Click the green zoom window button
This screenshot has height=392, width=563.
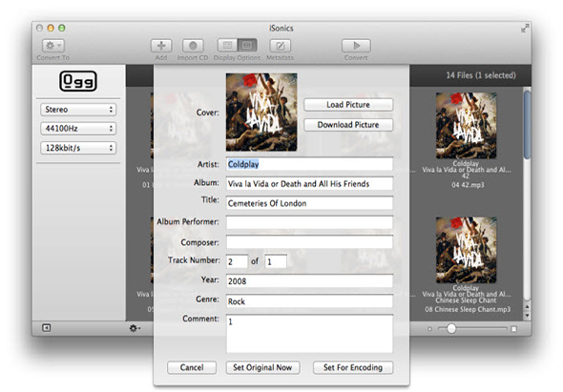(62, 28)
